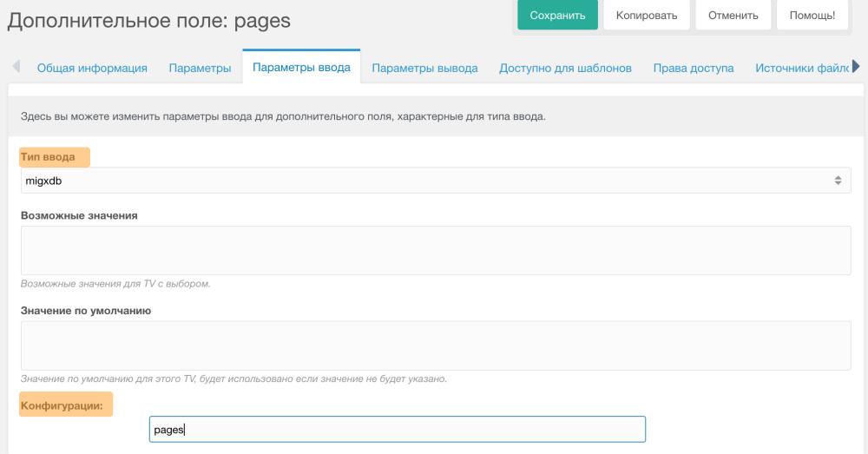Switch to the Общая информация tab
Viewport: 868px width, 454px height.
(91, 69)
